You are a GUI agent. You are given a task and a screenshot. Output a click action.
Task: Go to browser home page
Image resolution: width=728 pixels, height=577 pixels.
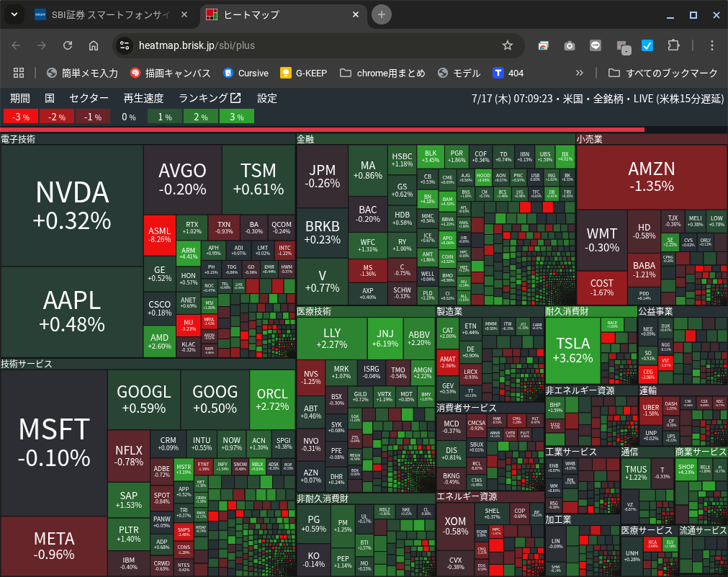click(94, 45)
